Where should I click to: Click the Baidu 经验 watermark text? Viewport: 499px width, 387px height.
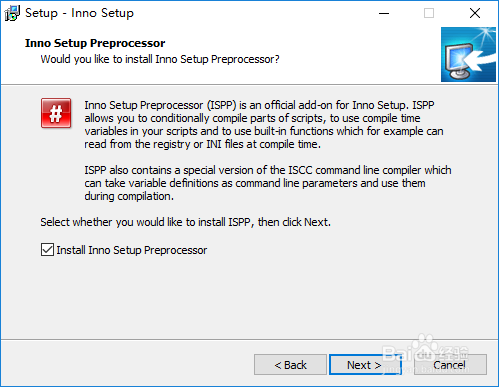click(x=426, y=354)
